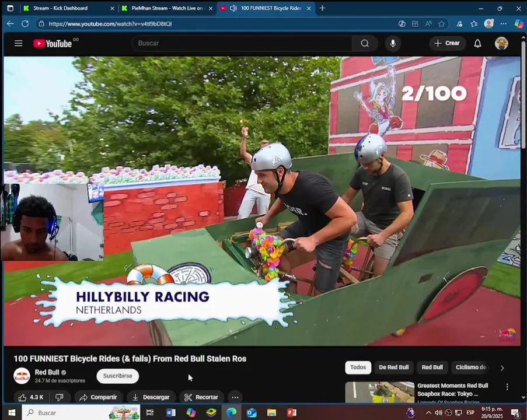
Task: Close the PieMhan Stream tab
Action: (x=211, y=8)
